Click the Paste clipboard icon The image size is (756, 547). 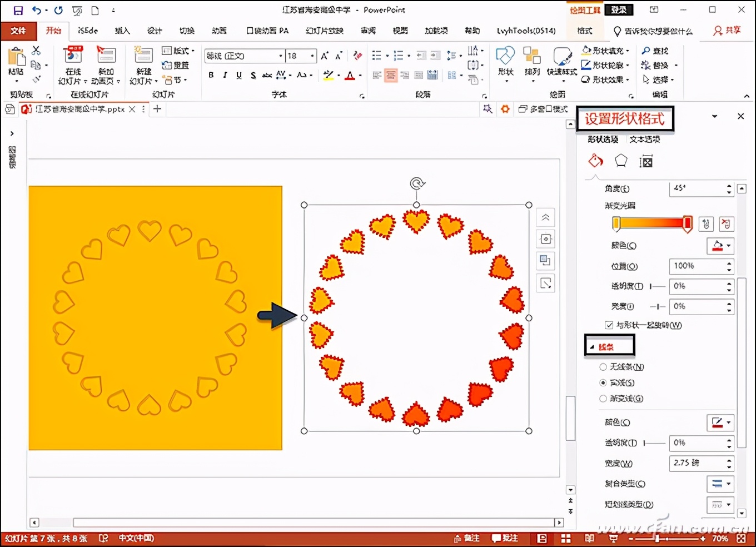[x=16, y=57]
